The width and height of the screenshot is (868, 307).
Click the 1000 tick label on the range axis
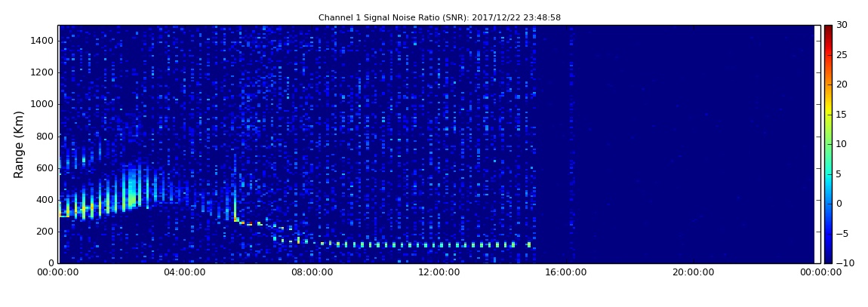coord(42,105)
